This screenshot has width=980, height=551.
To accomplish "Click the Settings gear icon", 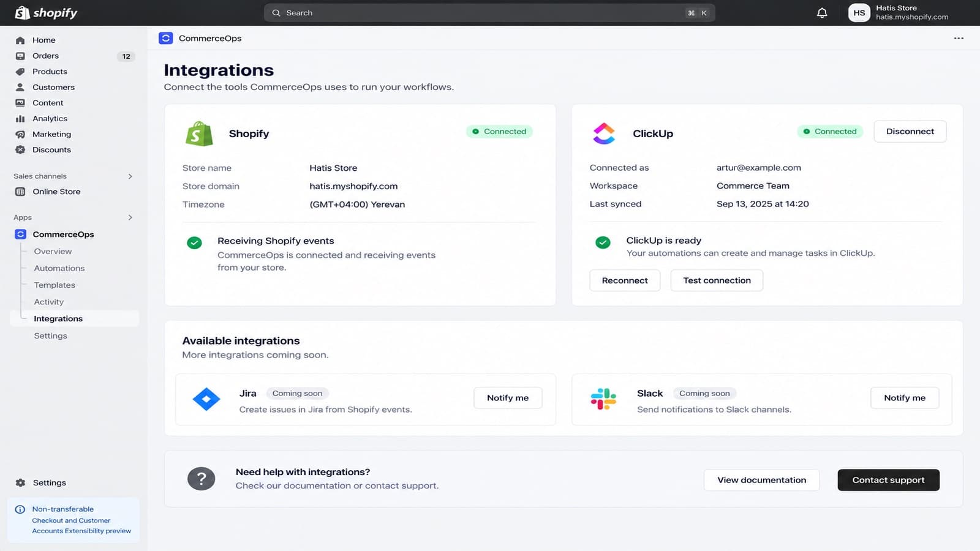I will click(20, 482).
